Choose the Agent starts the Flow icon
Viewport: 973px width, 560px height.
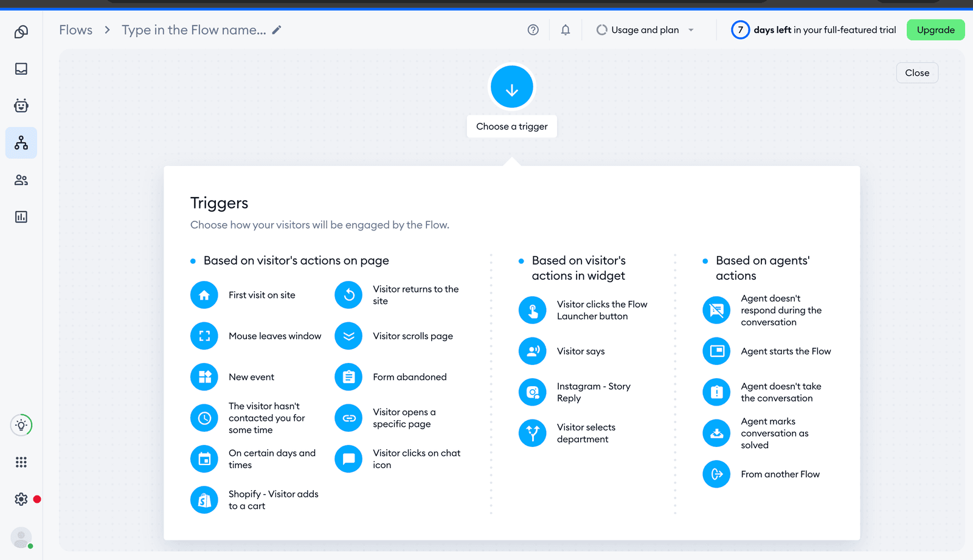tap(716, 351)
